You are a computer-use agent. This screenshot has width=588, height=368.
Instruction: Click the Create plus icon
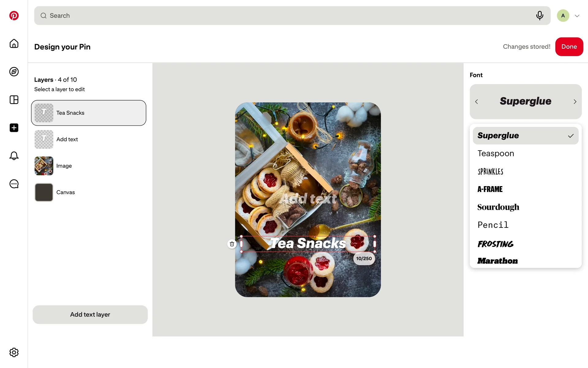pos(14,128)
